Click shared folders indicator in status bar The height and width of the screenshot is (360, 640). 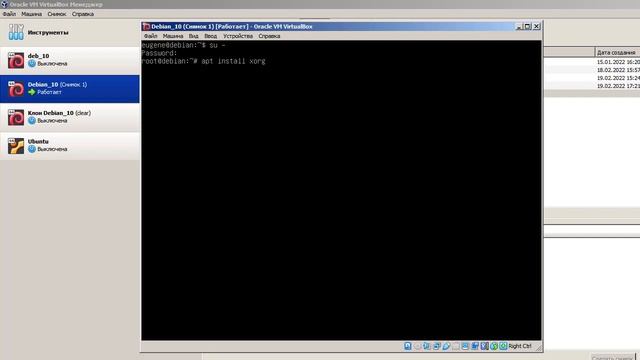pos(456,346)
